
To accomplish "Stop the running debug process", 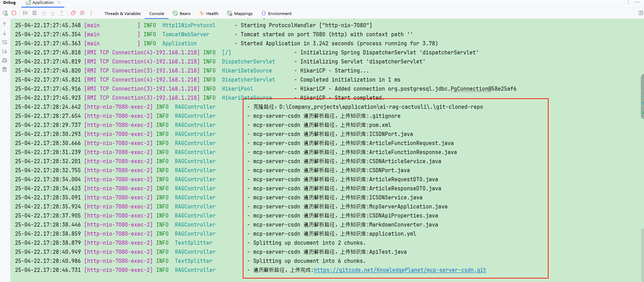I will (14, 13).
